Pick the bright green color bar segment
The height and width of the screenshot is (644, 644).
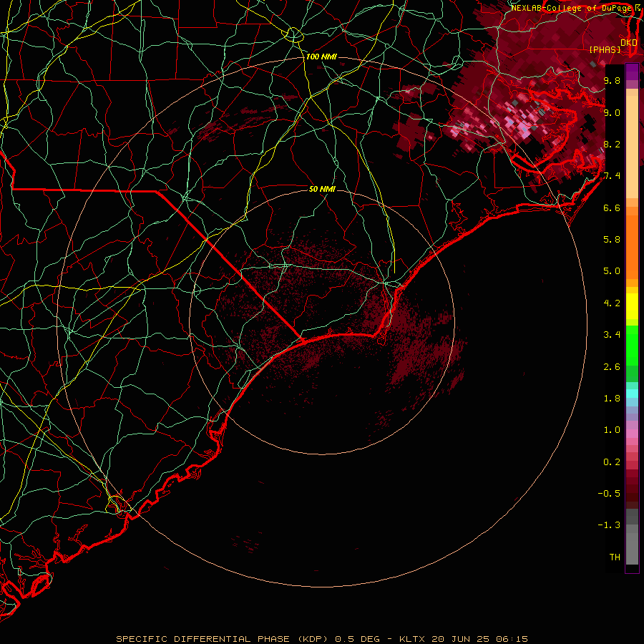pyautogui.click(x=632, y=345)
